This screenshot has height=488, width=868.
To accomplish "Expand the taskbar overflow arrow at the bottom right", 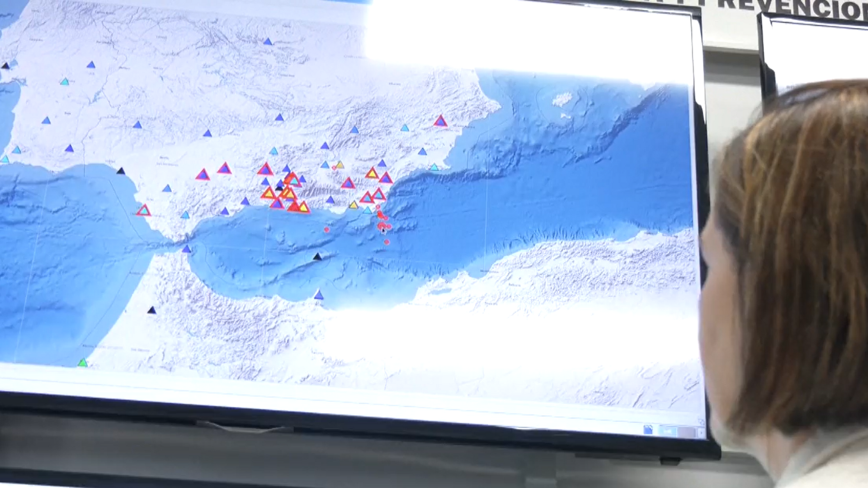I will pyautogui.click(x=701, y=433).
